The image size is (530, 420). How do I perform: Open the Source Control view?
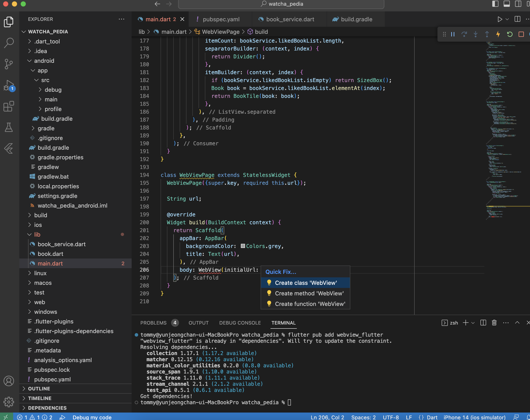tap(9, 64)
